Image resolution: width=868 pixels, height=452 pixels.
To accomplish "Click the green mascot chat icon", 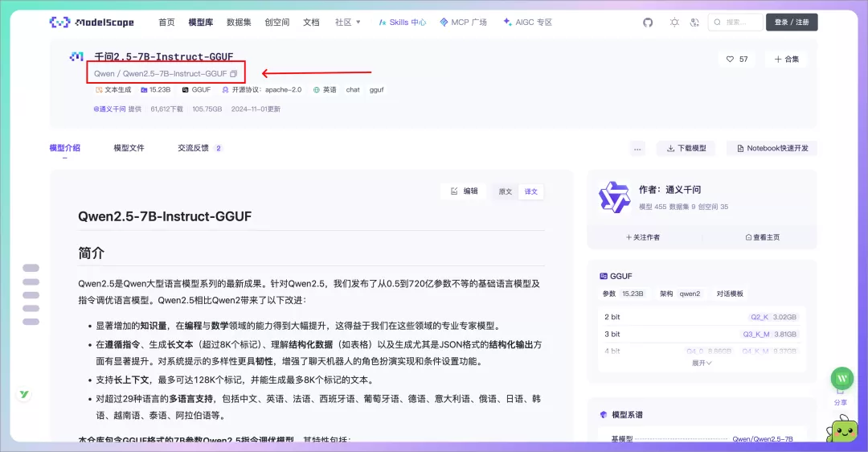I will pos(842,429).
